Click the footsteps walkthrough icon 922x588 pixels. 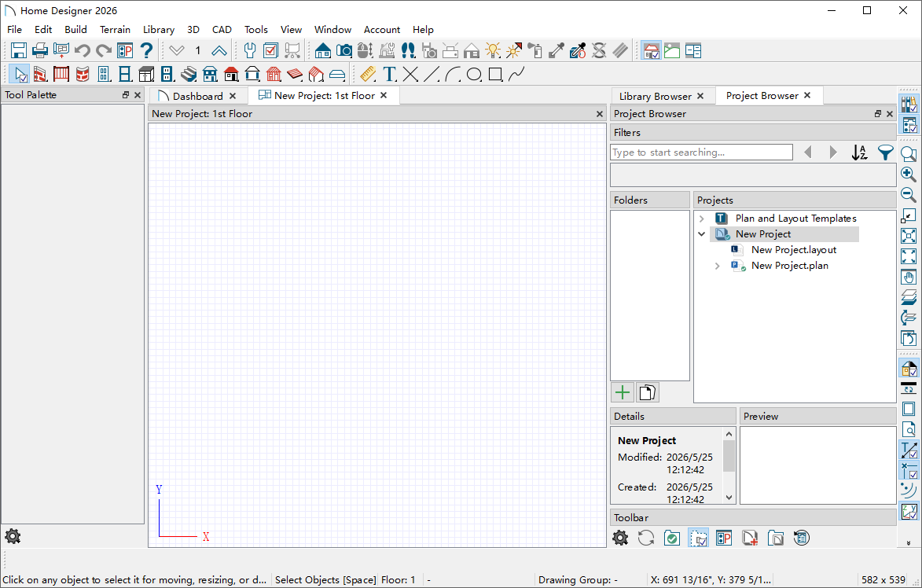[x=408, y=50]
